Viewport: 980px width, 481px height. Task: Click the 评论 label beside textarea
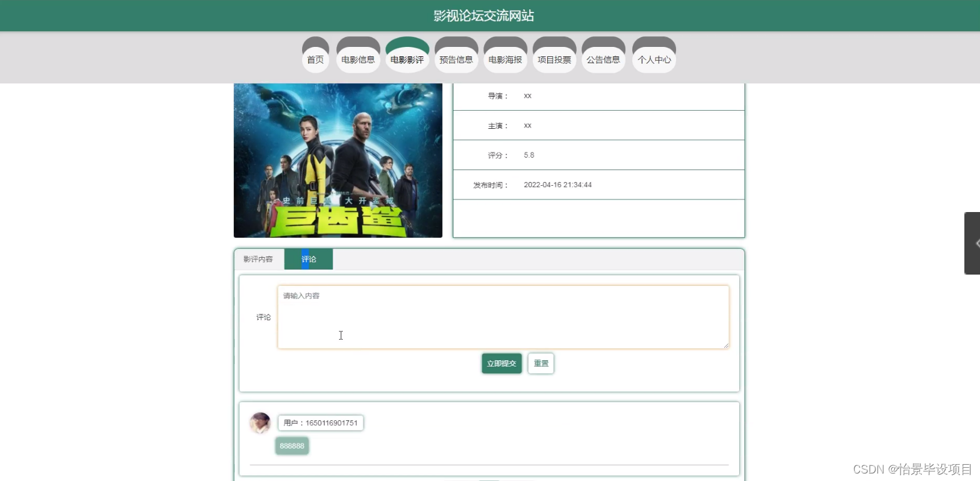(263, 317)
